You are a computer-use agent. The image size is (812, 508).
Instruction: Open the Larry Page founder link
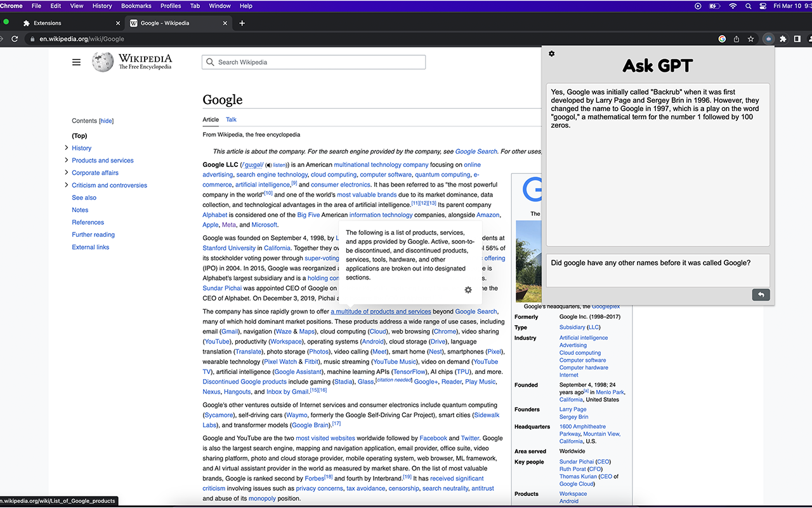(573, 410)
